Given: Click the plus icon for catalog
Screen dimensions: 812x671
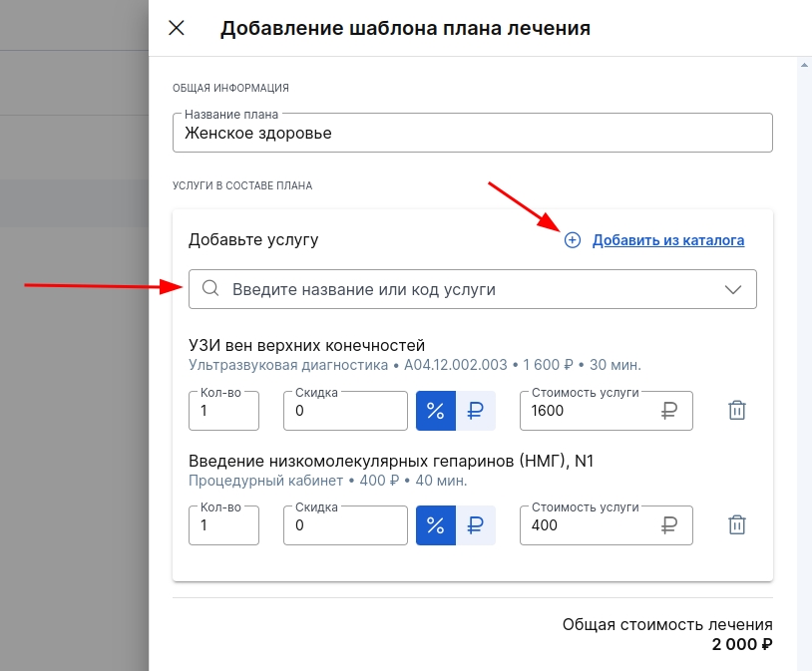Looking at the screenshot, I should 573,240.
